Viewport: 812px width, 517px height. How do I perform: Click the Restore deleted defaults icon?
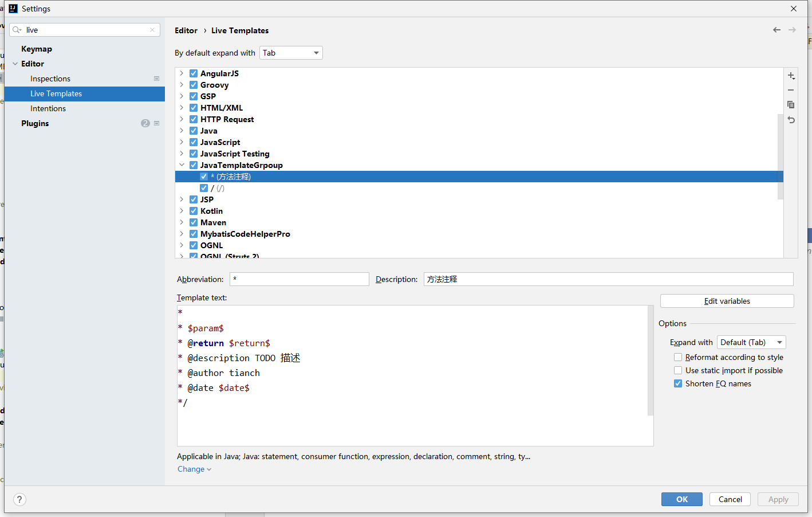tap(791, 120)
